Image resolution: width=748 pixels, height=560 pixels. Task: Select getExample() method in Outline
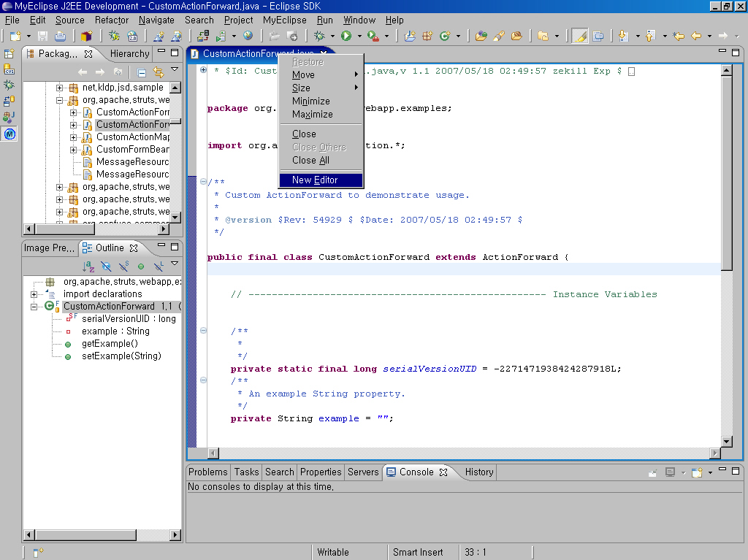(x=110, y=344)
